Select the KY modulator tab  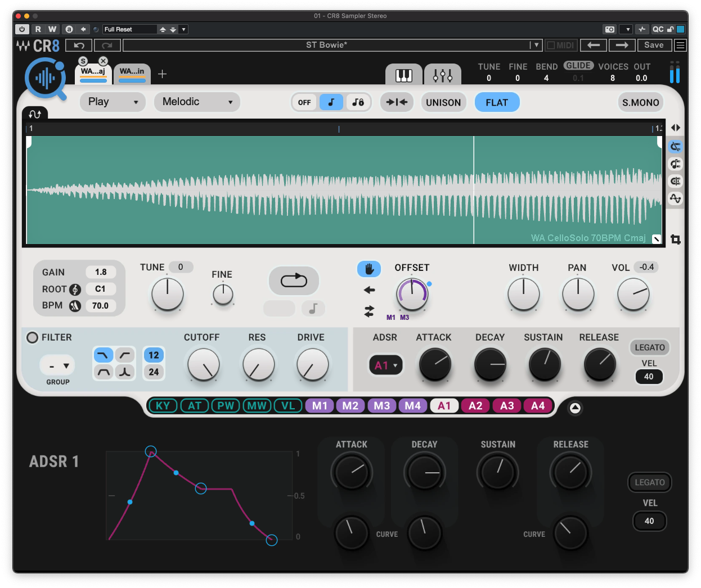(x=163, y=406)
